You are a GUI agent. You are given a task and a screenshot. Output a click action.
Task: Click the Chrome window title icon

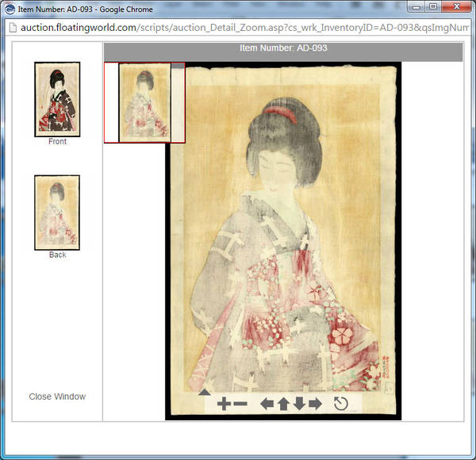[x=10, y=9]
